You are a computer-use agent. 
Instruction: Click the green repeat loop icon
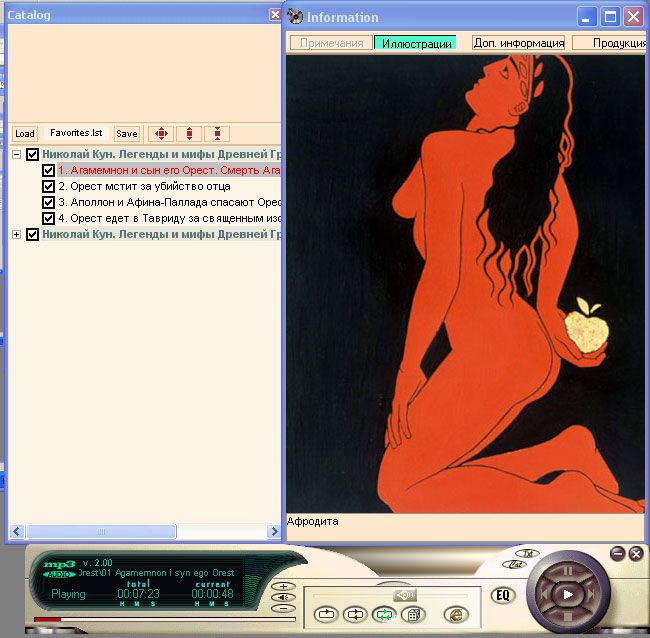tap(383, 615)
